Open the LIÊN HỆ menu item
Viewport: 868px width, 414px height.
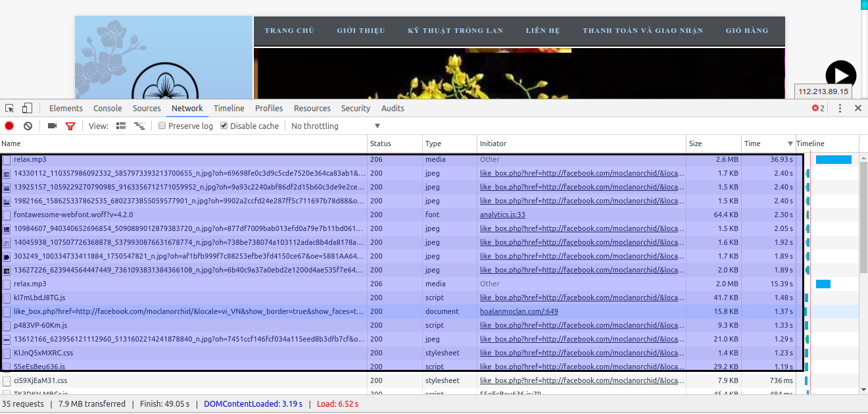pyautogui.click(x=543, y=30)
